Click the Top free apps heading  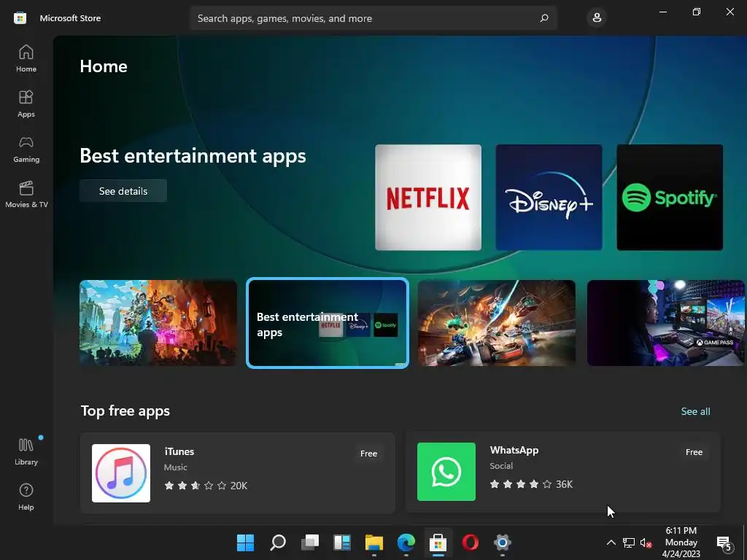click(125, 411)
